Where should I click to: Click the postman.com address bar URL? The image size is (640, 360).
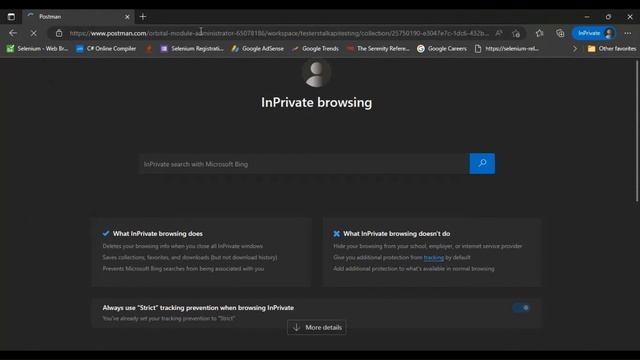(279, 33)
